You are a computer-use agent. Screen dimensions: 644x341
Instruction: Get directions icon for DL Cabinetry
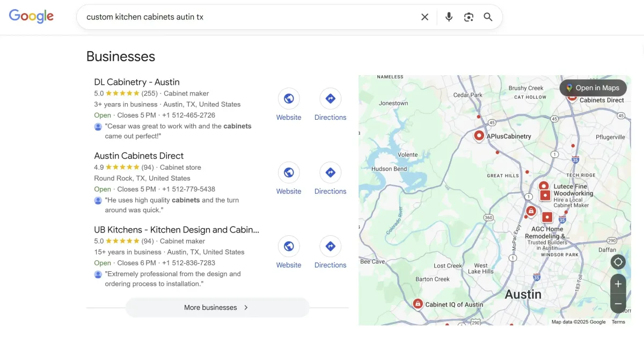coord(331,99)
